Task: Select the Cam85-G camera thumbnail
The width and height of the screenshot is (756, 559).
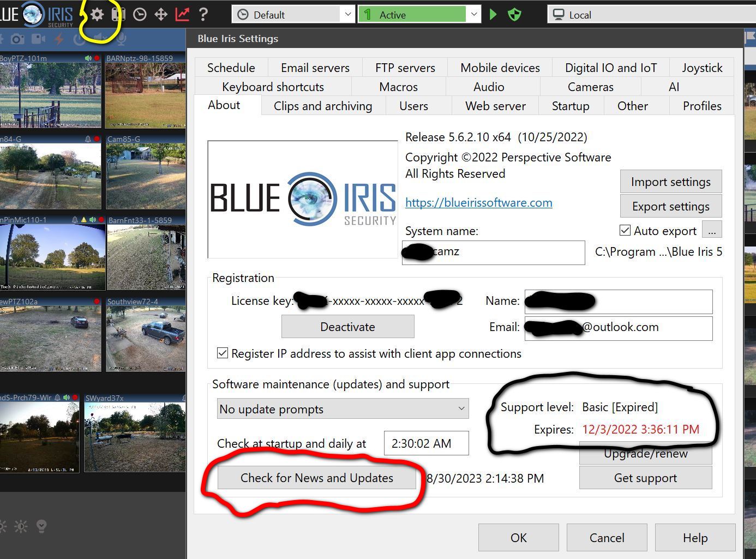Action: (x=146, y=172)
